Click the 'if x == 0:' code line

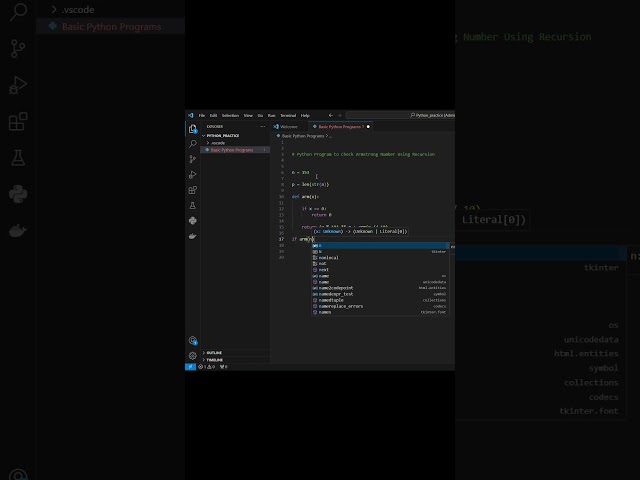(314, 209)
